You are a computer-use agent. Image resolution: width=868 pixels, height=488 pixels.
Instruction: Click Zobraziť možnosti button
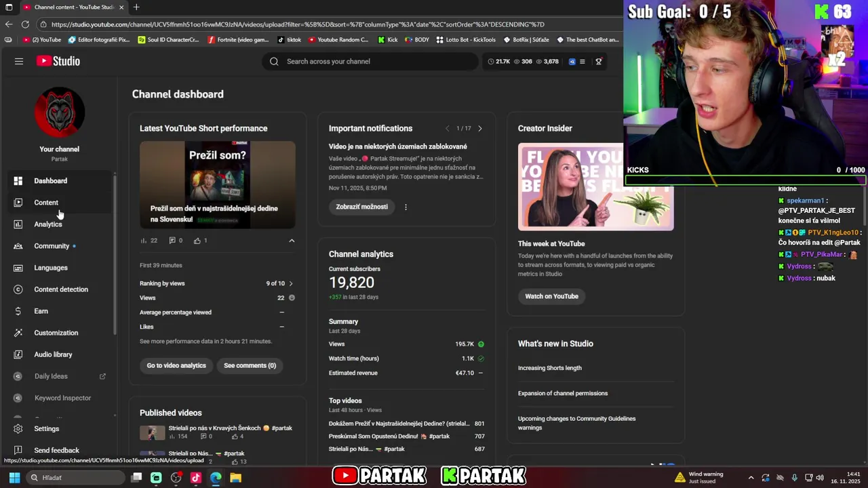[x=362, y=207]
